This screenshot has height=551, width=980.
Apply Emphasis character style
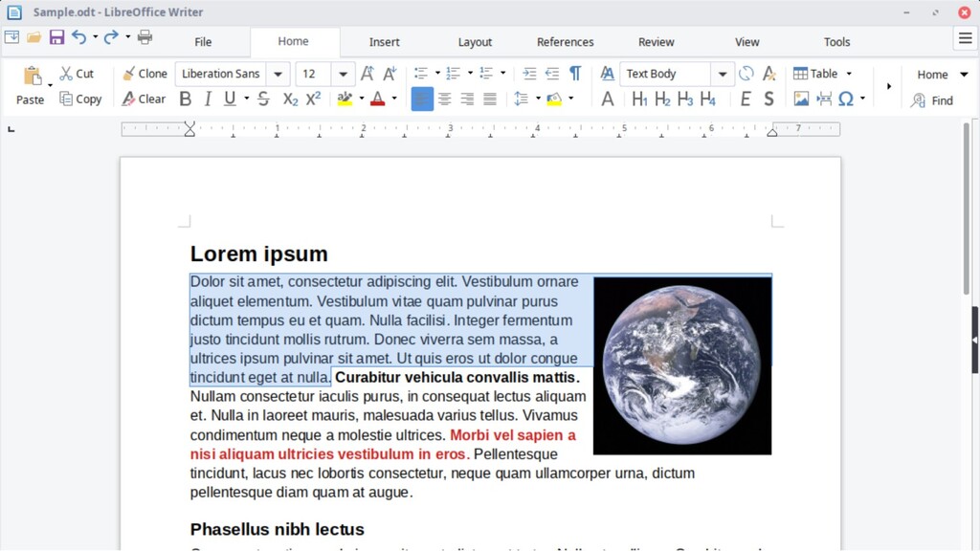click(745, 99)
